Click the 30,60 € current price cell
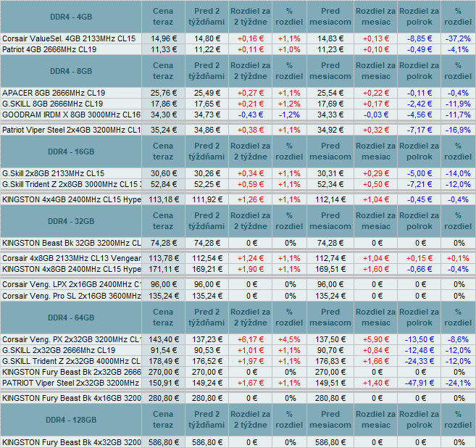 [163, 173]
